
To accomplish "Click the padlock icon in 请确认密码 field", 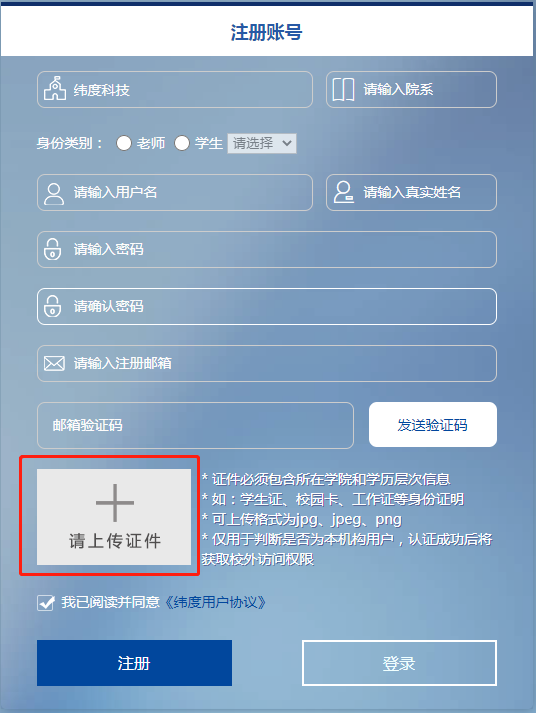I will point(52,306).
